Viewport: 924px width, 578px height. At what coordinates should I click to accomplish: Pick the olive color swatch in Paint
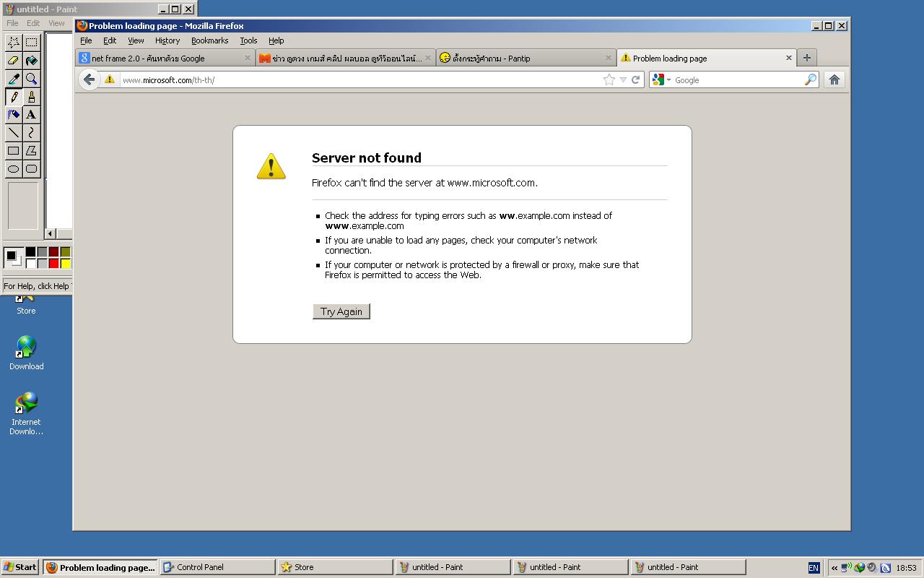(x=65, y=252)
